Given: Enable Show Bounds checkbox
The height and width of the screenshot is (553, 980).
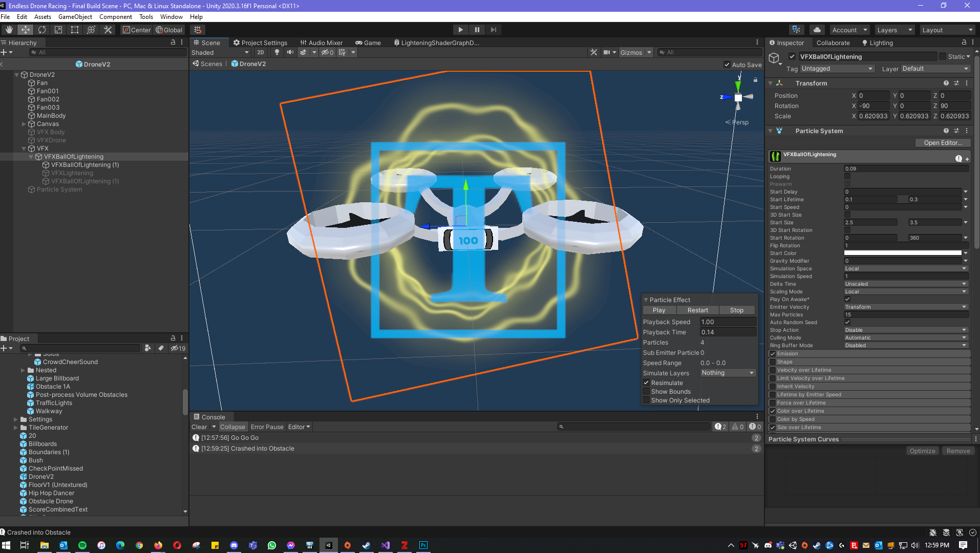Looking at the screenshot, I should pos(647,392).
